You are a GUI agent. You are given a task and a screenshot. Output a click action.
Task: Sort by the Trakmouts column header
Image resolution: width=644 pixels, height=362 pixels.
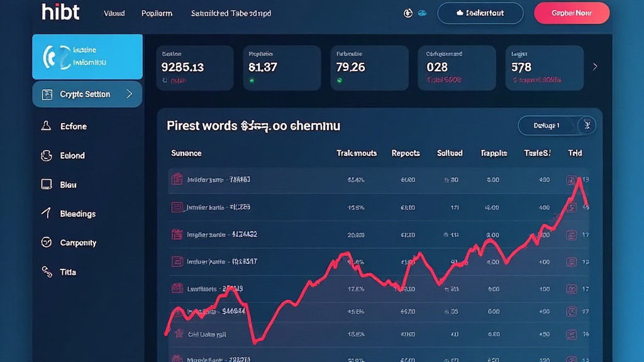[356, 153]
